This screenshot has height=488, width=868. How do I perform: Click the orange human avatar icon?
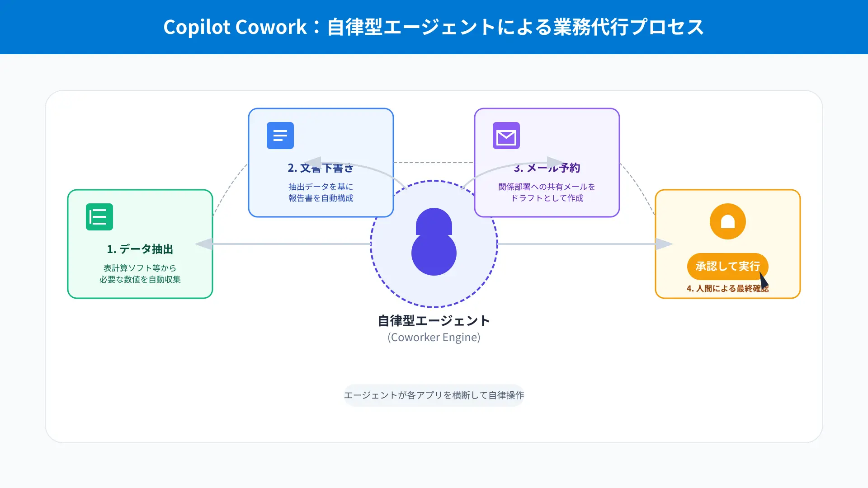728,221
